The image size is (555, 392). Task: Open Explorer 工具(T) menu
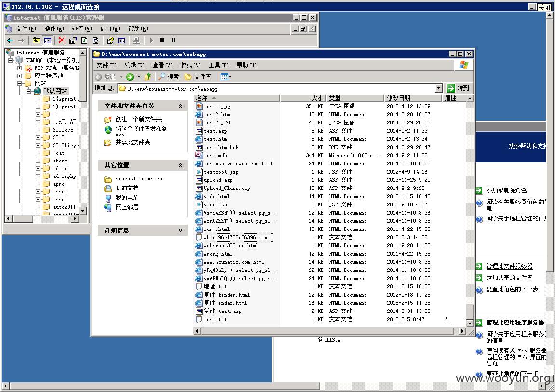point(218,65)
